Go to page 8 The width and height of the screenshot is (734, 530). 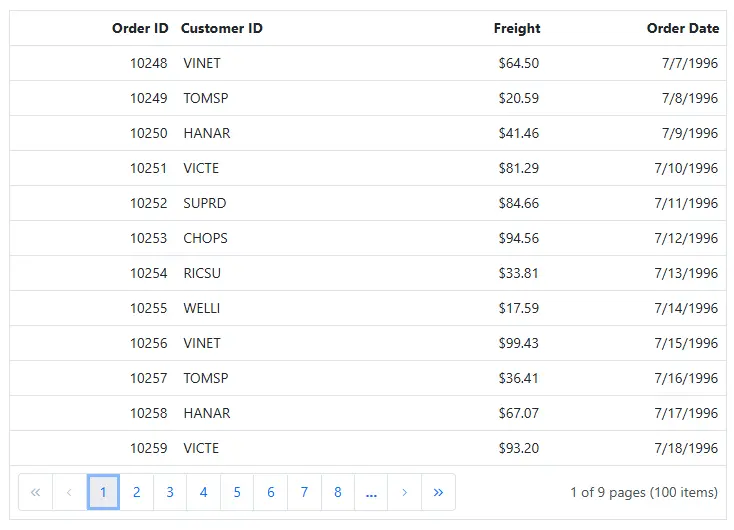(338, 492)
